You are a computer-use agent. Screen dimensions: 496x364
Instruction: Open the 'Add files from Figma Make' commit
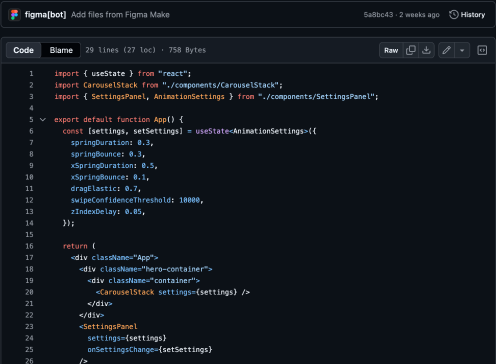[120, 15]
